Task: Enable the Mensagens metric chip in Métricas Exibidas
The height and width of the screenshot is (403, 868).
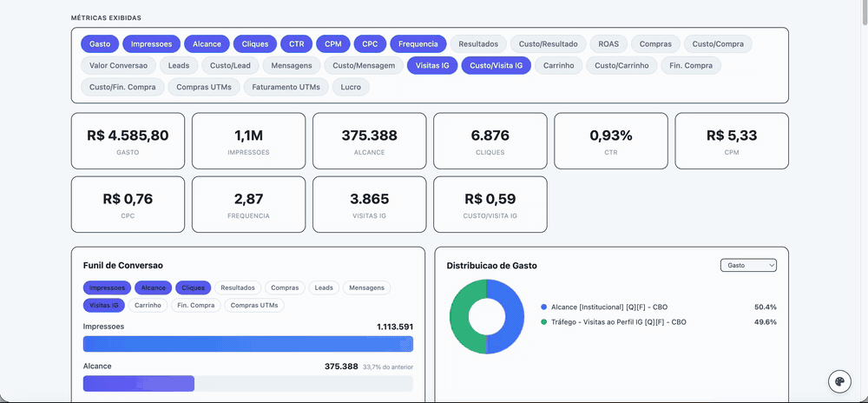Action: click(x=292, y=65)
